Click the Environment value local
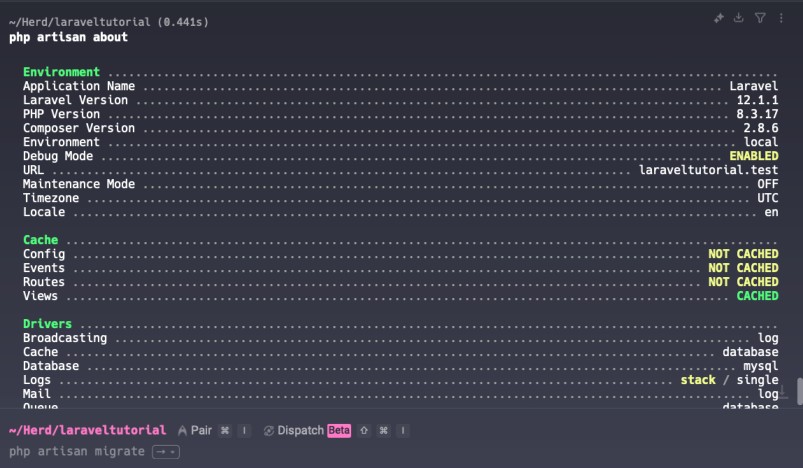803x468 pixels. coord(761,142)
